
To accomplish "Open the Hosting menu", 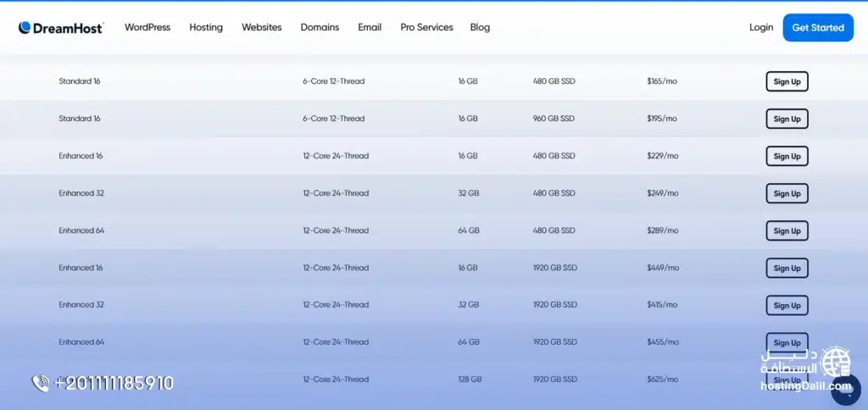I will (x=206, y=27).
